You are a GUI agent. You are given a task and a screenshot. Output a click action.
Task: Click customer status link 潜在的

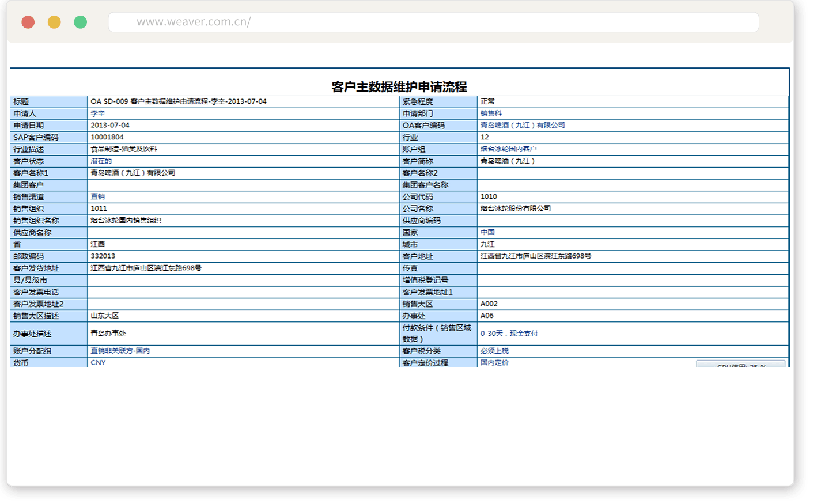101,161
